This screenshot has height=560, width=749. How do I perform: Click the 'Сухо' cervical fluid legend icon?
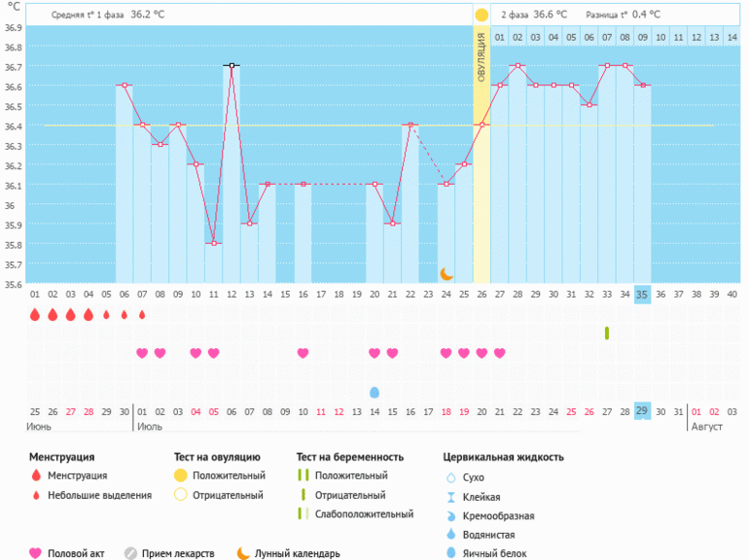[x=450, y=477]
